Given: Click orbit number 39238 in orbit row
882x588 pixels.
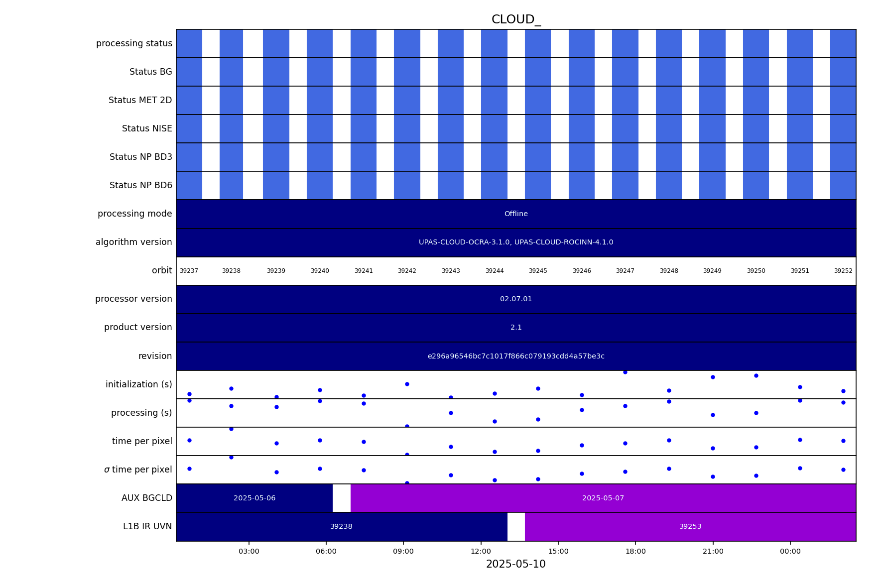Looking at the screenshot, I should click(x=231, y=271).
